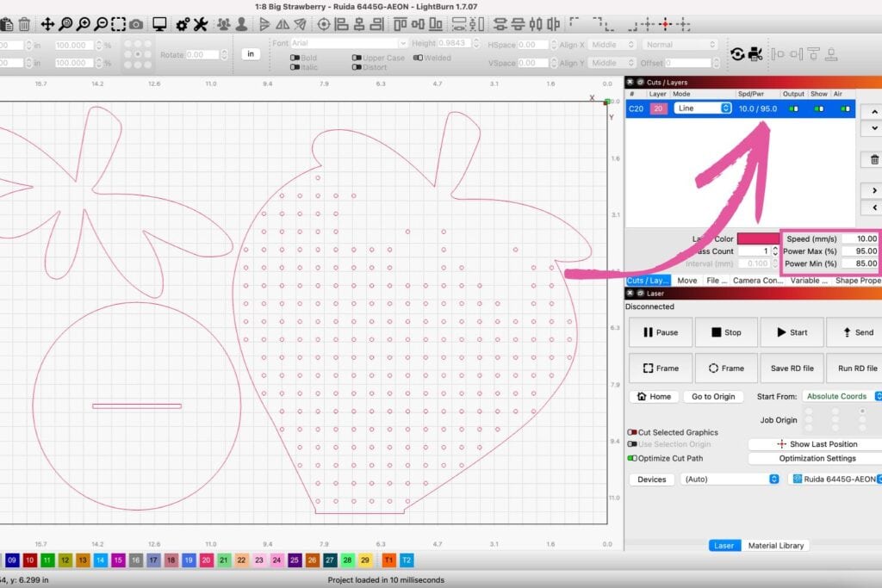Viewport: 882px width, 588px height.
Task: Toggle Show switch for layer C20
Action: click(819, 108)
